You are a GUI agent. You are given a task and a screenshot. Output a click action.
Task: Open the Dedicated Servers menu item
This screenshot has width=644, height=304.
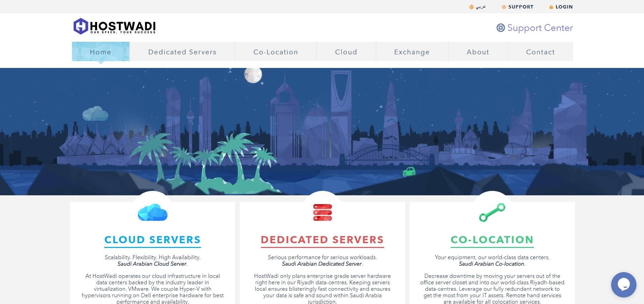[182, 52]
